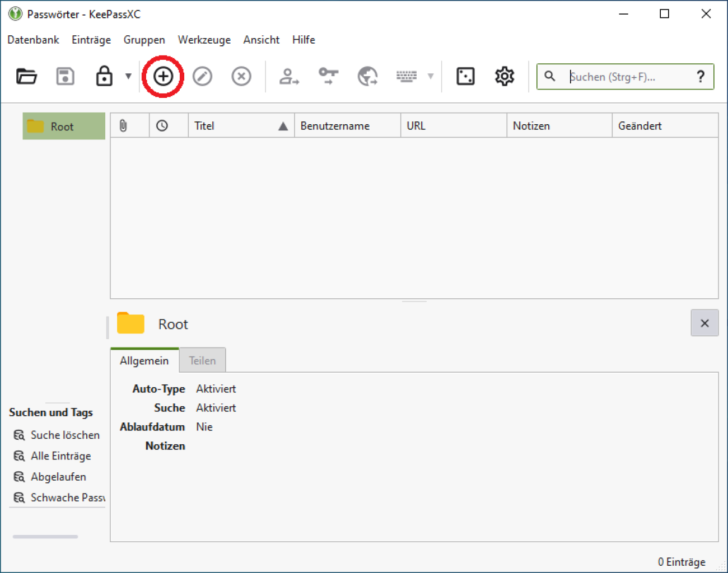Open database with the folder icon

26,76
